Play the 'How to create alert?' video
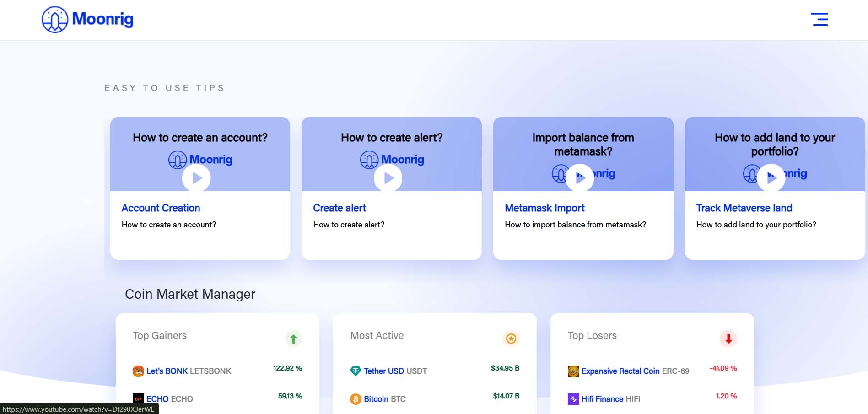 388,178
